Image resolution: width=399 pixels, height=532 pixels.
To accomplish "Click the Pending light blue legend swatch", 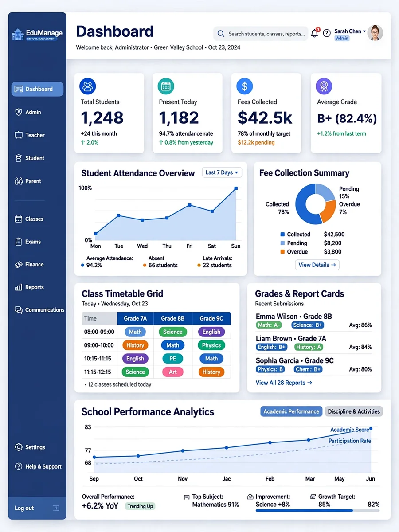I will pyautogui.click(x=282, y=243).
